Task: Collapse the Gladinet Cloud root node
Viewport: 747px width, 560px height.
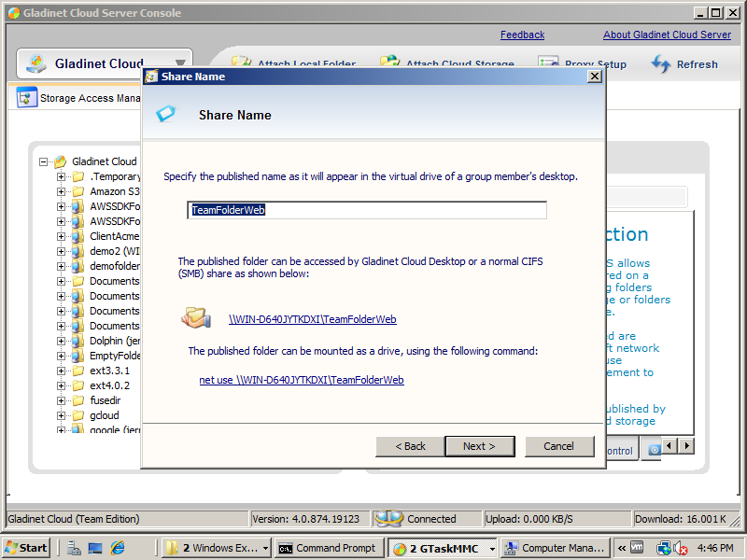Action: pyautogui.click(x=43, y=161)
